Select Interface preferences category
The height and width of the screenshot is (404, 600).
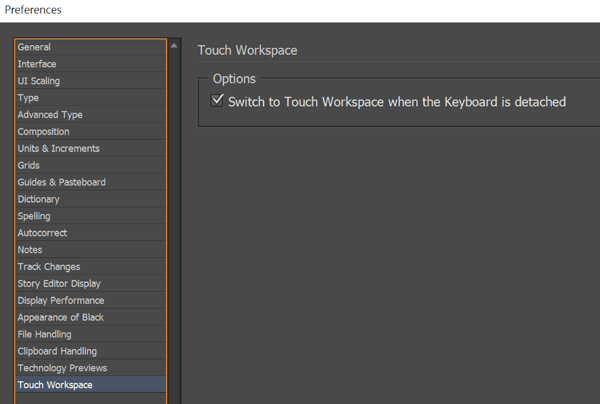[x=91, y=64]
